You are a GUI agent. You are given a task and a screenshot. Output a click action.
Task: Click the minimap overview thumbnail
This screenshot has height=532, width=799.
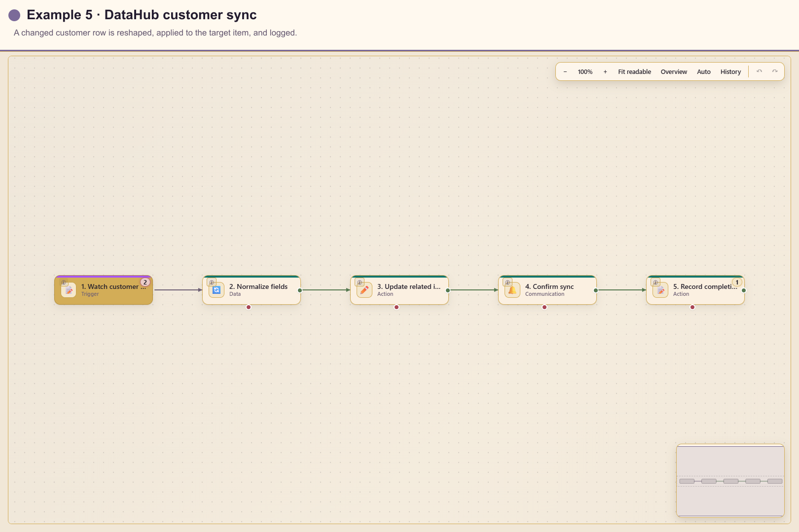pyautogui.click(x=730, y=481)
